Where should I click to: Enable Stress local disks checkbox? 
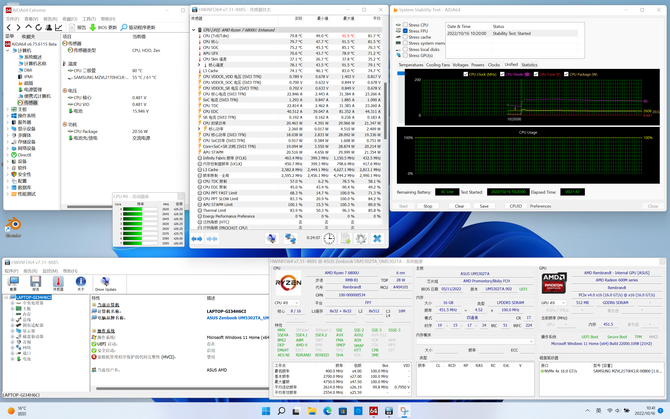point(405,50)
